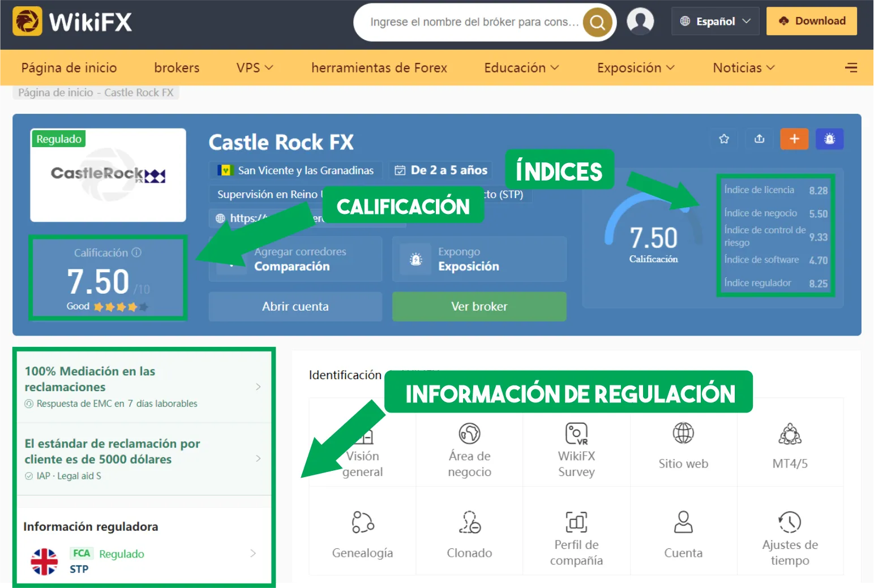Expand the Exposición dropdown menu
Viewport: 874px width, 588px height.
click(636, 68)
